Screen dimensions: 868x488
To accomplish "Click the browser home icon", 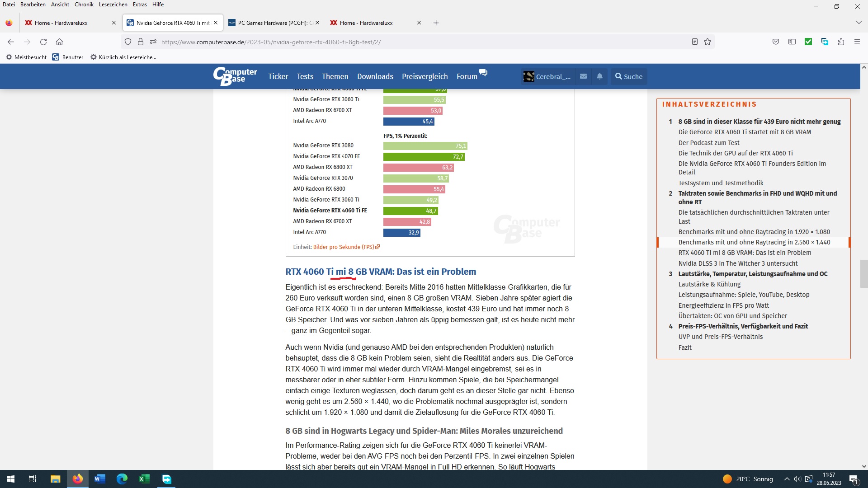I will click(59, 42).
